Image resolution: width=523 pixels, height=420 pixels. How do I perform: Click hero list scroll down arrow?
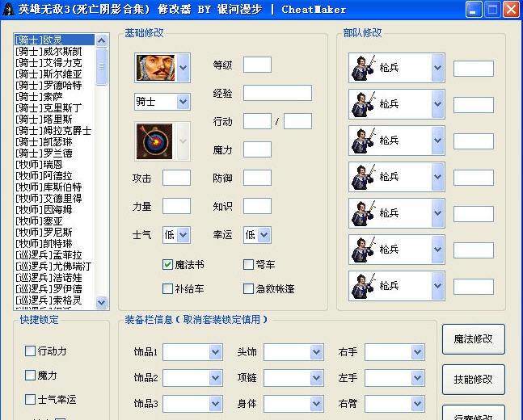[x=101, y=302]
